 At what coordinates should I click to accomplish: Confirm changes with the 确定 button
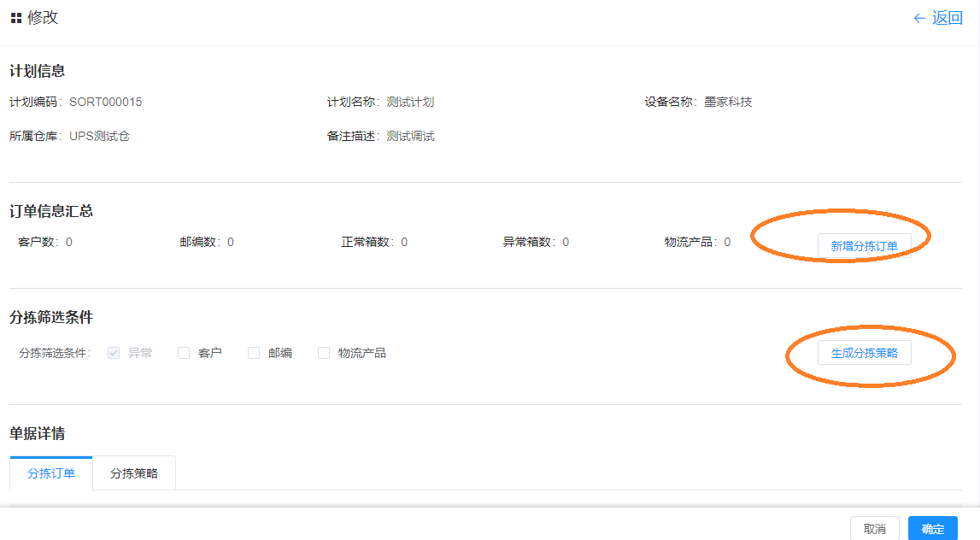coord(932,529)
